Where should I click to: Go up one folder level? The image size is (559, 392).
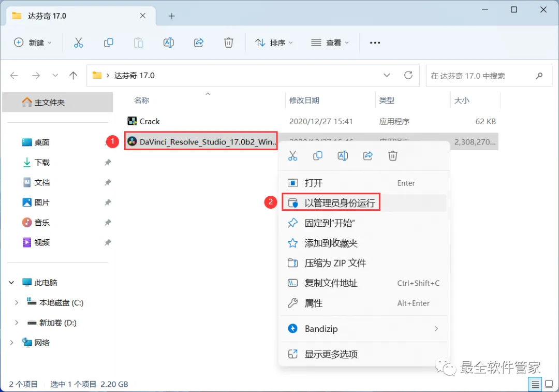(73, 76)
